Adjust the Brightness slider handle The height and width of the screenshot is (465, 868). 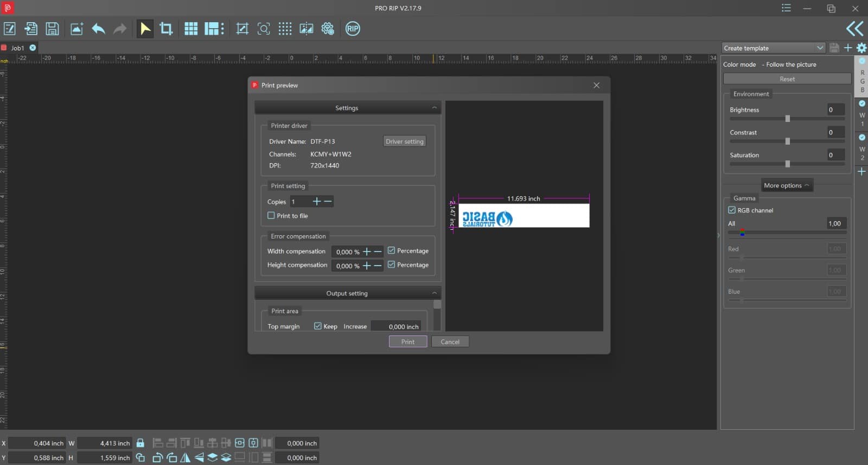point(787,119)
